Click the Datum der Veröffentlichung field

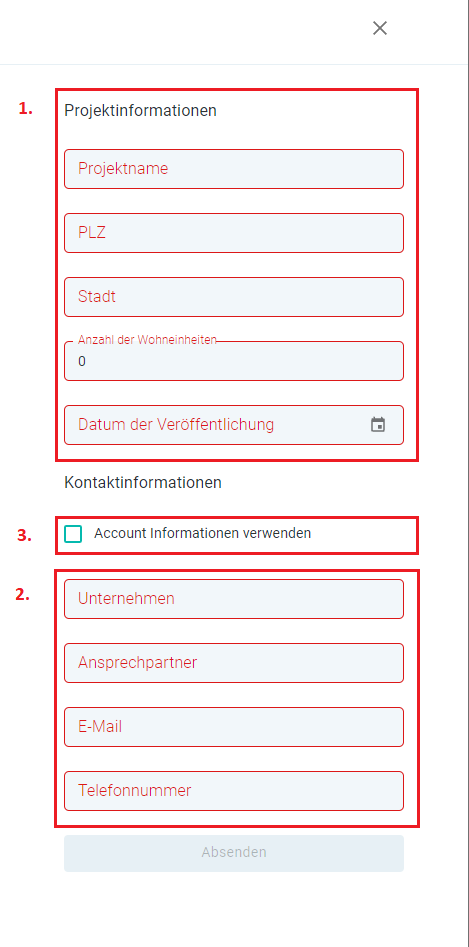pyautogui.click(x=234, y=425)
